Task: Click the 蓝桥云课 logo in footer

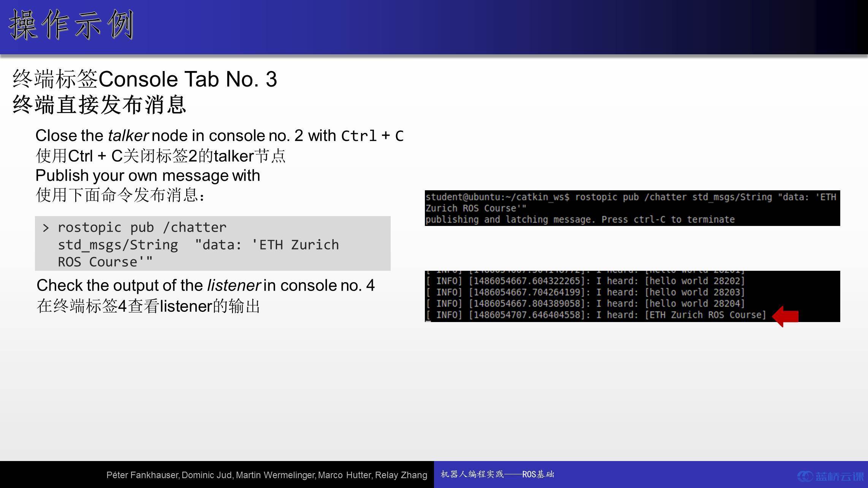Action: click(830, 476)
